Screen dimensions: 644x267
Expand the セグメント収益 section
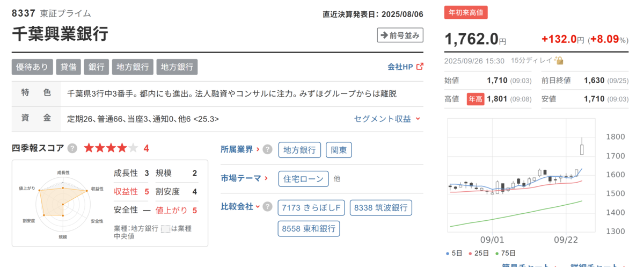(x=387, y=119)
